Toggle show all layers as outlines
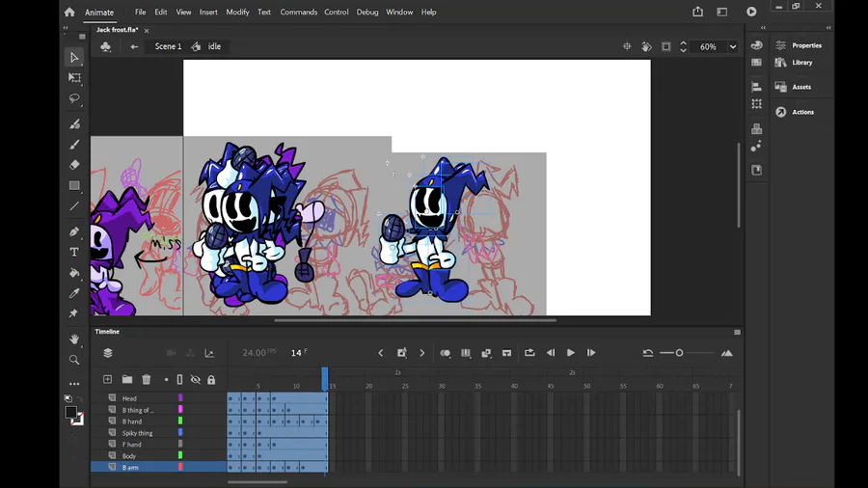This screenshot has width=868, height=488. (179, 380)
